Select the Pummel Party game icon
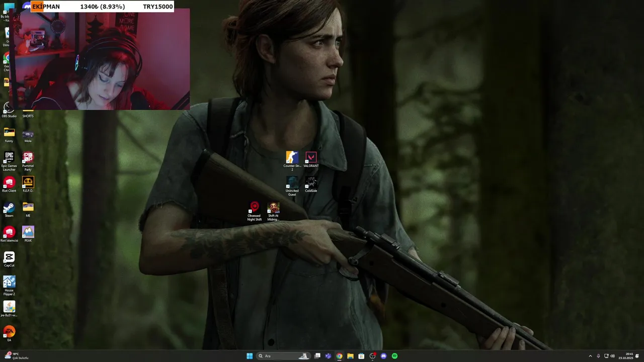Image resolution: width=644 pixels, height=362 pixels. click(x=28, y=161)
